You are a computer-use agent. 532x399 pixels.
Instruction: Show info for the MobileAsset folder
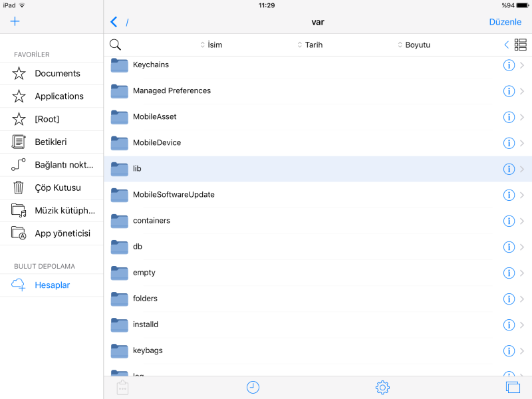pyautogui.click(x=509, y=117)
